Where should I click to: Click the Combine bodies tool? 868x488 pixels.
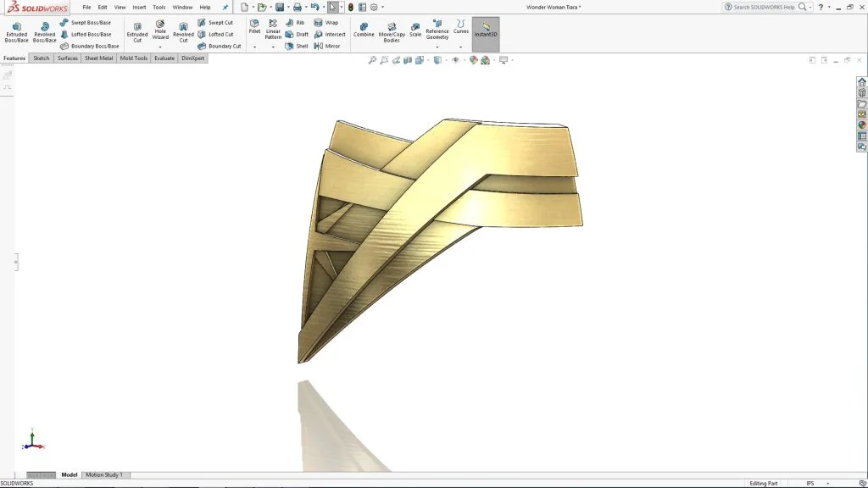pyautogui.click(x=364, y=30)
